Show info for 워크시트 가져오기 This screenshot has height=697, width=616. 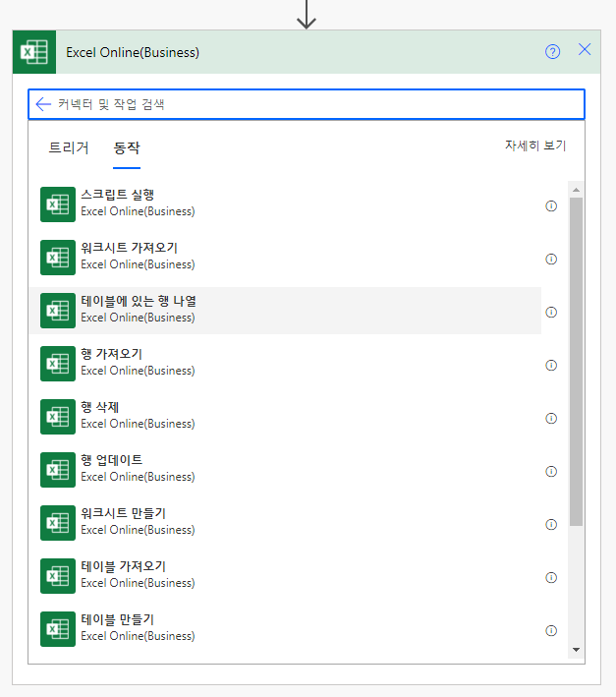click(x=551, y=260)
